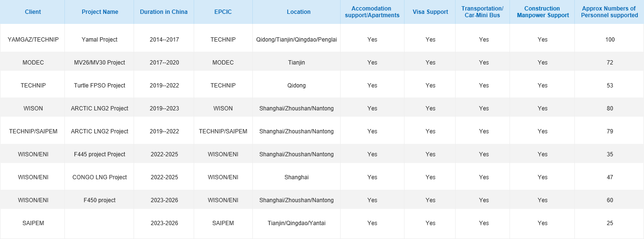Select the CONGO LNG Project cell
Screen dimensions: 644x239
coord(100,177)
